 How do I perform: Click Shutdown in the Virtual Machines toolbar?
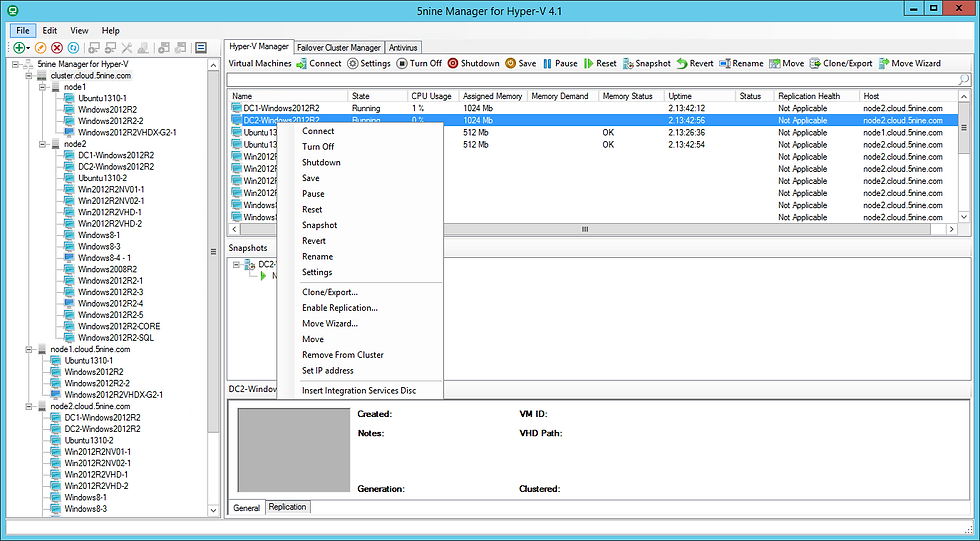[474, 63]
